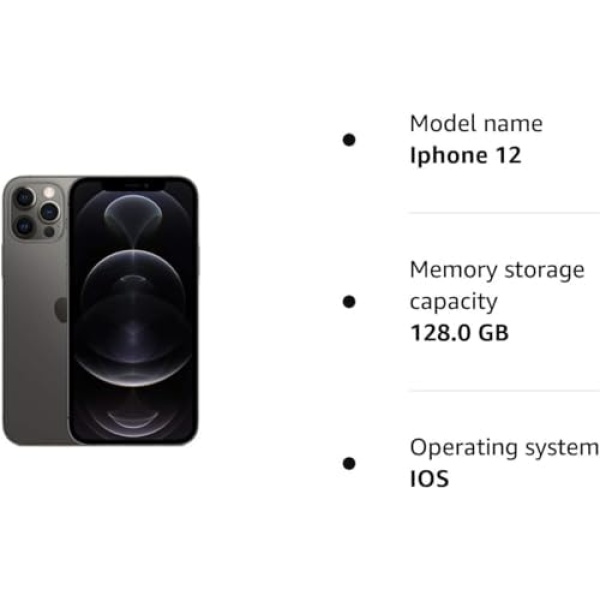The width and height of the screenshot is (600, 600).
Task: Click the bullet next to Model name
Action: [x=349, y=140]
